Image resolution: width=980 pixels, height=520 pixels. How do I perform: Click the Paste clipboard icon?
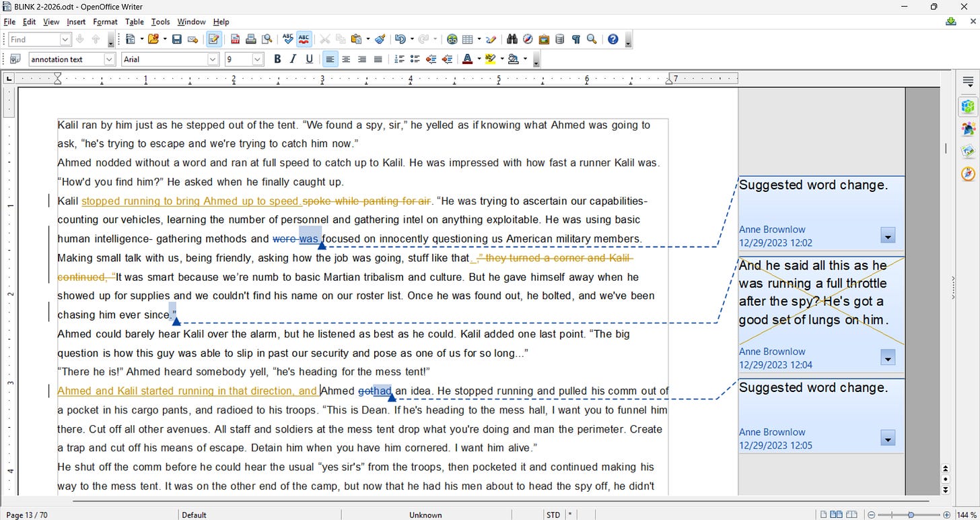(x=356, y=40)
